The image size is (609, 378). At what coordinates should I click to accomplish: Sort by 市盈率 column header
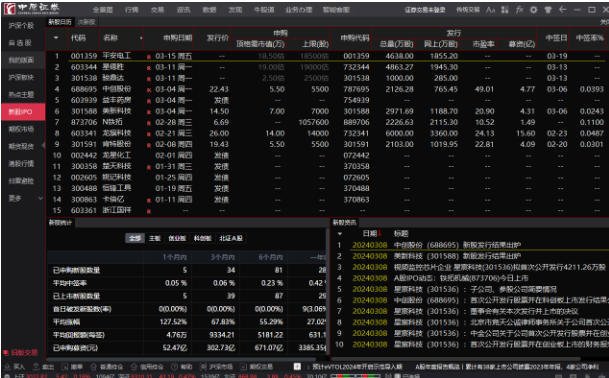tap(483, 44)
